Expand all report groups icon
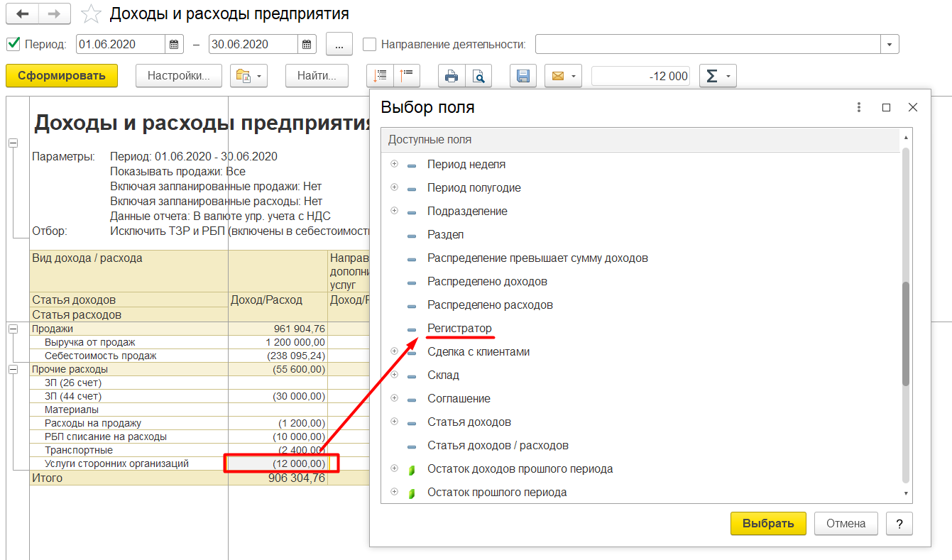 380,76
